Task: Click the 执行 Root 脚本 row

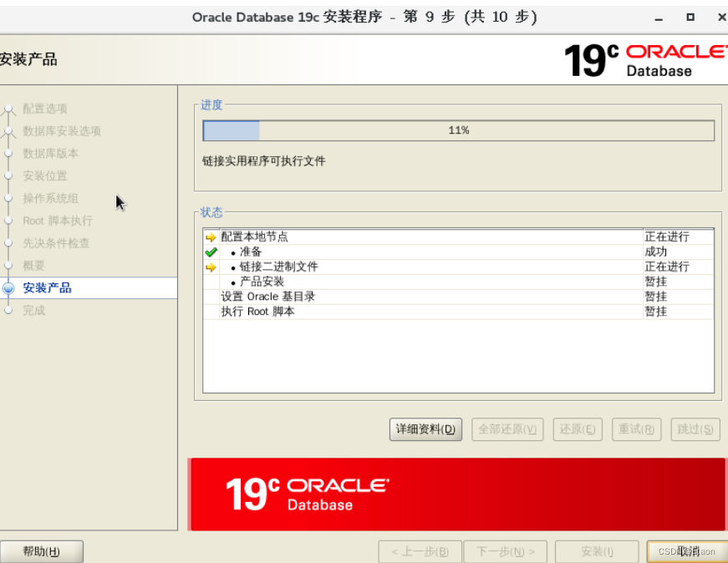Action: pos(458,311)
